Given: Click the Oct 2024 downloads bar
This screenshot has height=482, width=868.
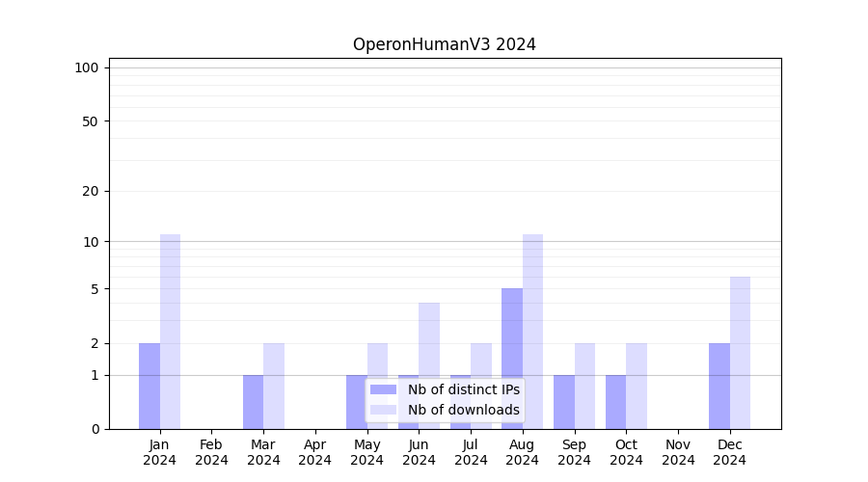Looking at the screenshot, I should click(x=637, y=386).
